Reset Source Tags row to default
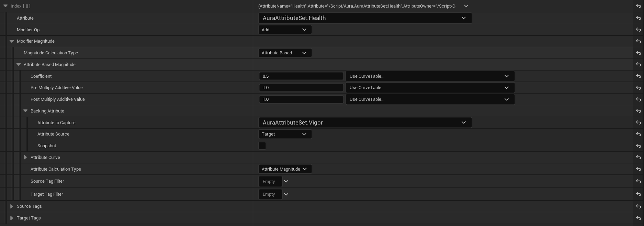 [639, 206]
